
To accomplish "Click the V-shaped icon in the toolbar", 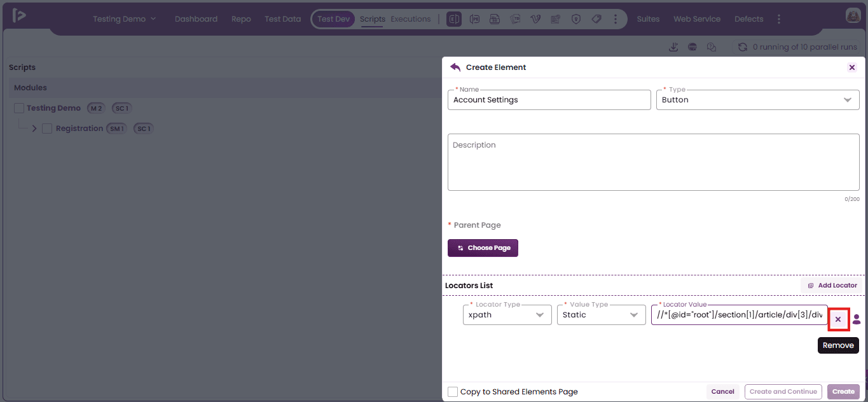I will coord(535,19).
